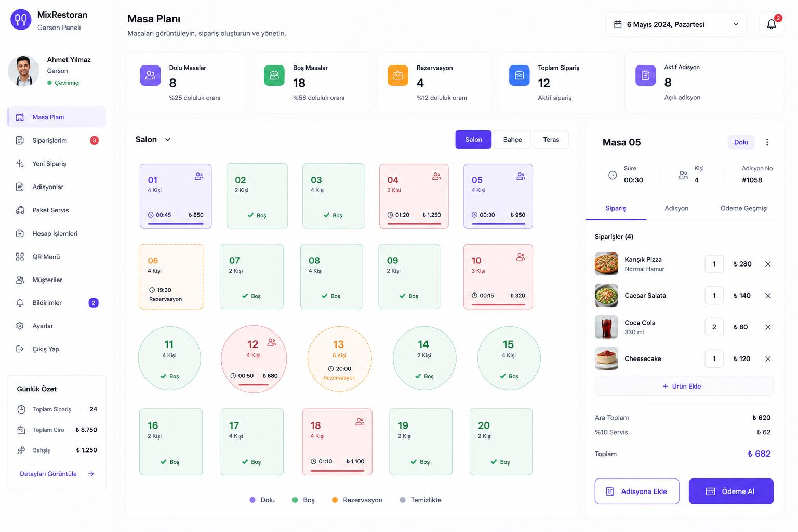This screenshot has width=798, height=532.
Task: Open the notifications bell icon
Action: pyautogui.click(x=772, y=24)
